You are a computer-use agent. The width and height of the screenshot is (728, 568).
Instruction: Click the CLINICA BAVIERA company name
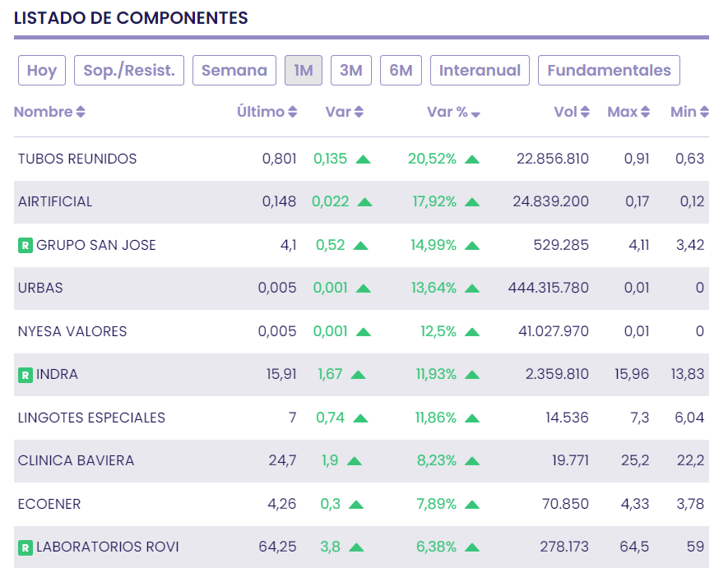[x=76, y=460]
